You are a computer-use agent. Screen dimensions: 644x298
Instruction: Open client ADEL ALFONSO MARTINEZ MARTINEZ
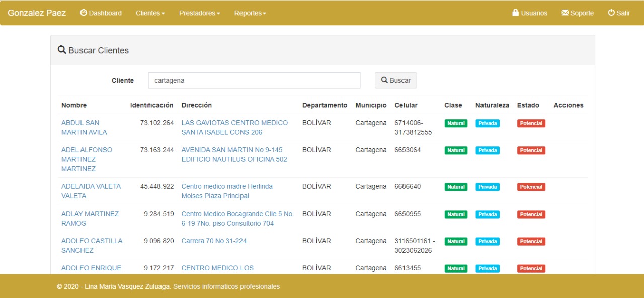coord(87,159)
